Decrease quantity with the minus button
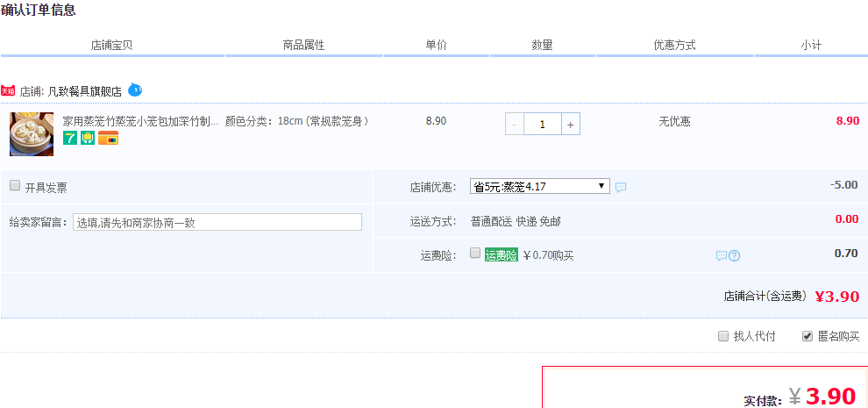 tap(515, 125)
